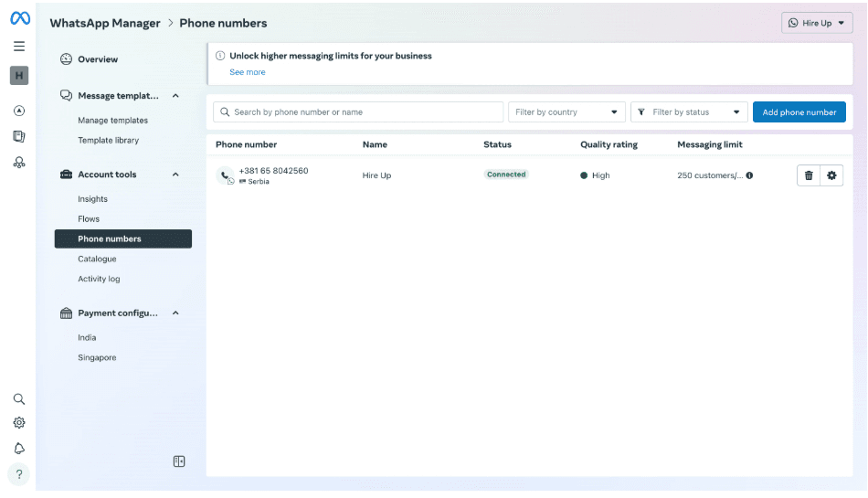Click the See more link
Viewport: 868px width, 498px height.
tap(248, 72)
